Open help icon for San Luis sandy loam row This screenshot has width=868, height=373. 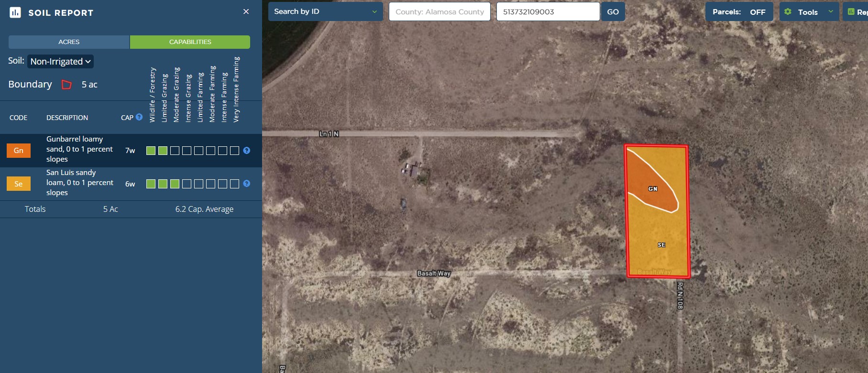(x=247, y=184)
